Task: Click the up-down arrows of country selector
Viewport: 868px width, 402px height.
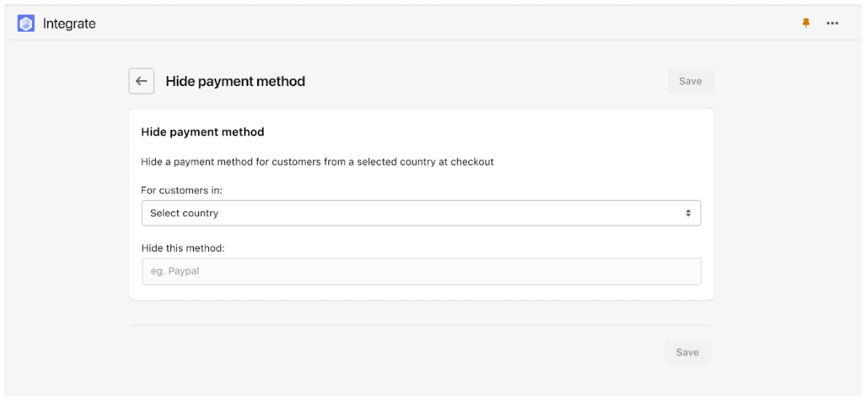Action: (x=688, y=213)
